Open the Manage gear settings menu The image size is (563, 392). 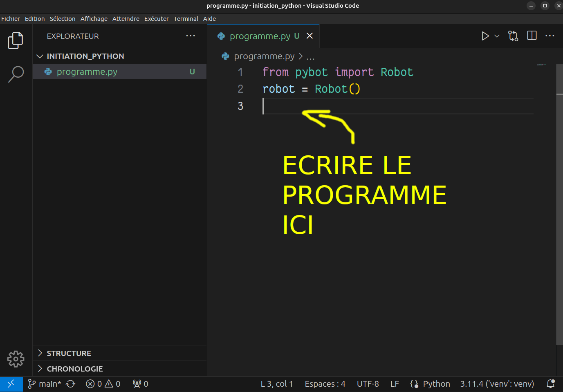point(16,359)
